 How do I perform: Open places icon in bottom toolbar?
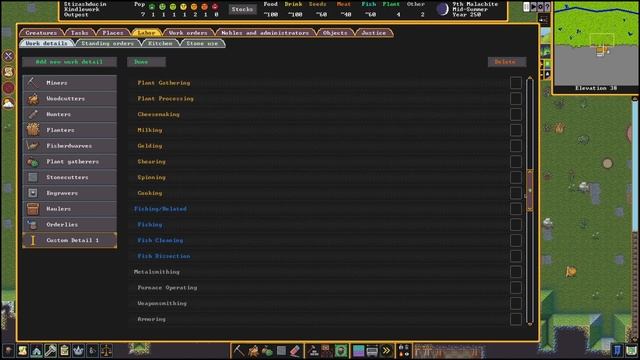[x=36, y=351]
